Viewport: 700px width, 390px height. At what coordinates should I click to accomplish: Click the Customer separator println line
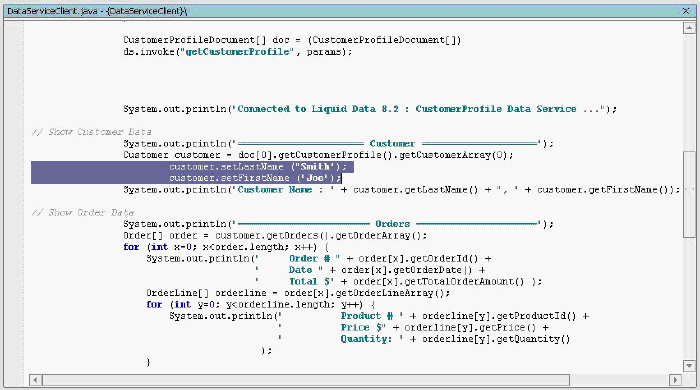(x=338, y=143)
